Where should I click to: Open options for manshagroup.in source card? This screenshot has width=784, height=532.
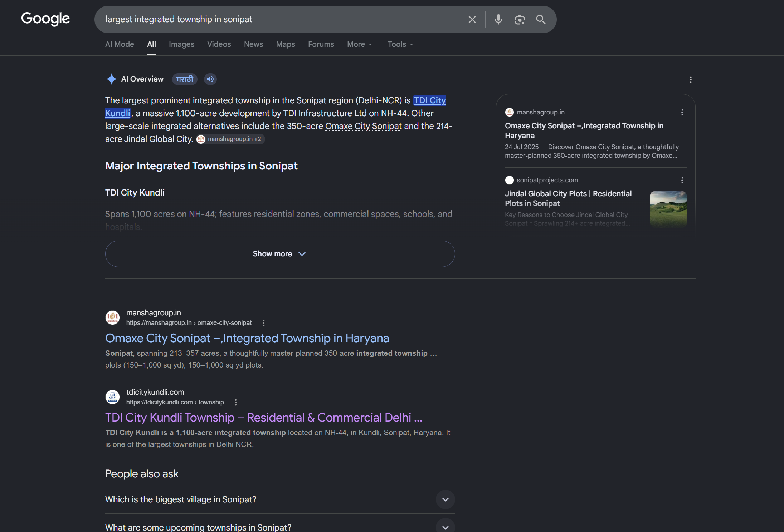pyautogui.click(x=682, y=112)
